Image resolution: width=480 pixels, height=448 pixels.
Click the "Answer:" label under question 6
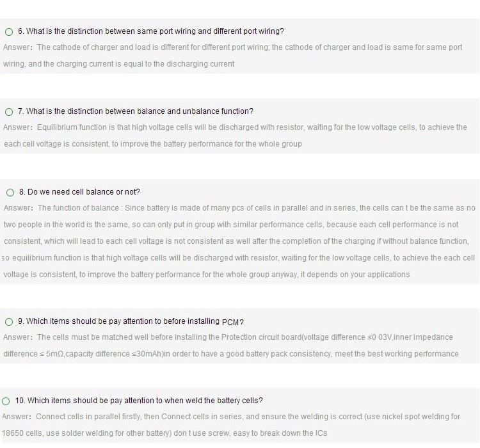17,47
